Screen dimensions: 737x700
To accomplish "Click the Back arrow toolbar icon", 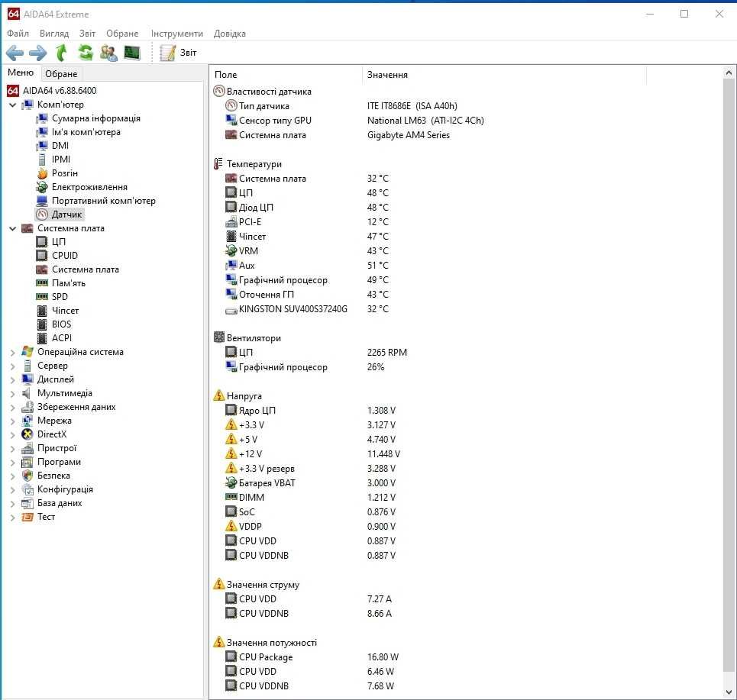I will (x=15, y=53).
